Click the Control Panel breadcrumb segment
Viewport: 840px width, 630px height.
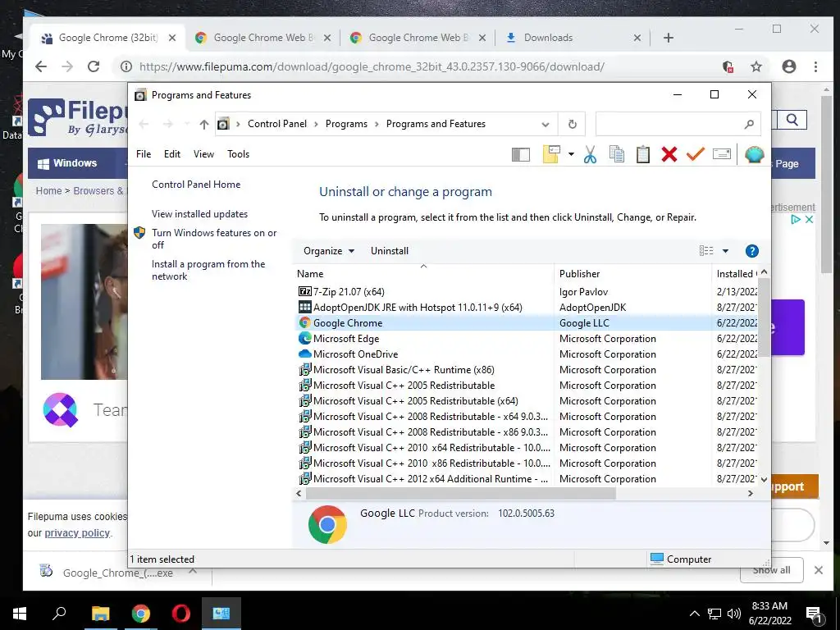pyautogui.click(x=277, y=124)
